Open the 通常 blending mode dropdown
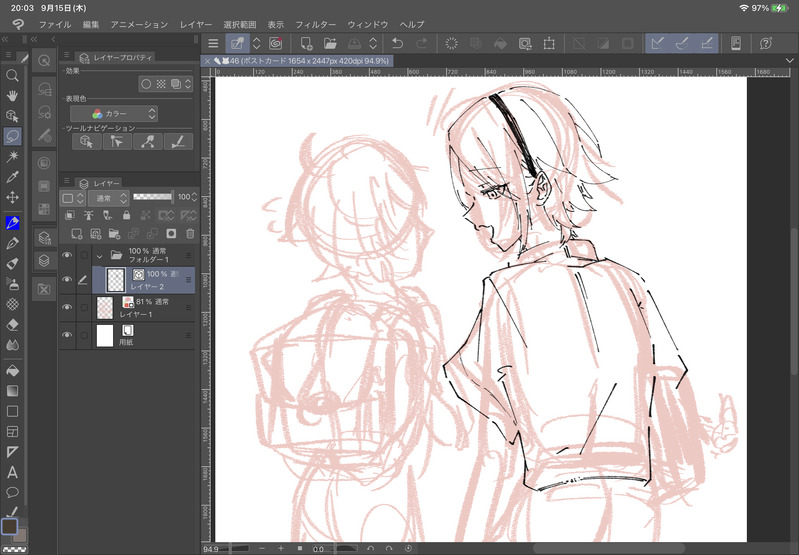Screen dimensions: 799x555 pyautogui.click(x=109, y=198)
